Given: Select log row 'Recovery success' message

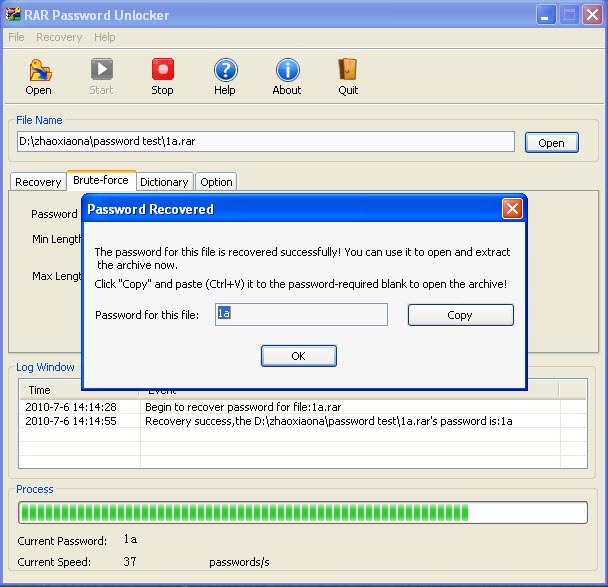Looking at the screenshot, I should coord(303,421).
